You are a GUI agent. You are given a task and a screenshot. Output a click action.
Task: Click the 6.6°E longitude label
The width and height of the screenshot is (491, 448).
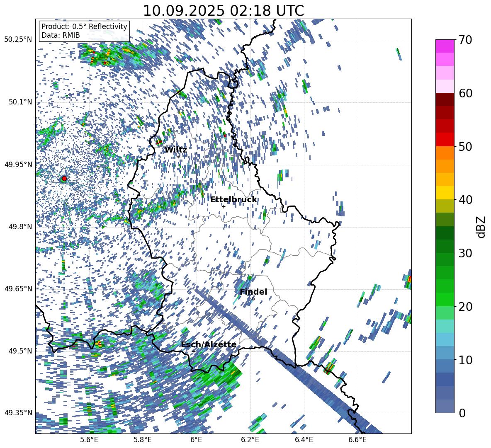pos(357,440)
